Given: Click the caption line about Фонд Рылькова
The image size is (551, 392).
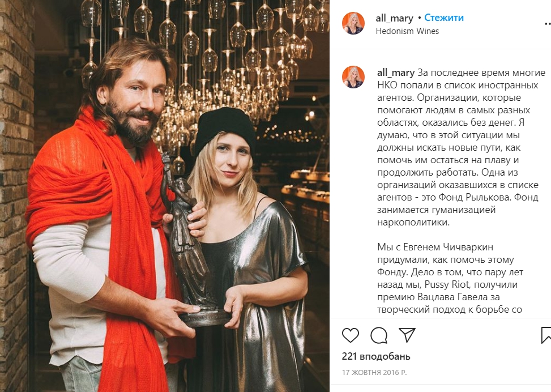Looking at the screenshot, I should [x=458, y=197].
